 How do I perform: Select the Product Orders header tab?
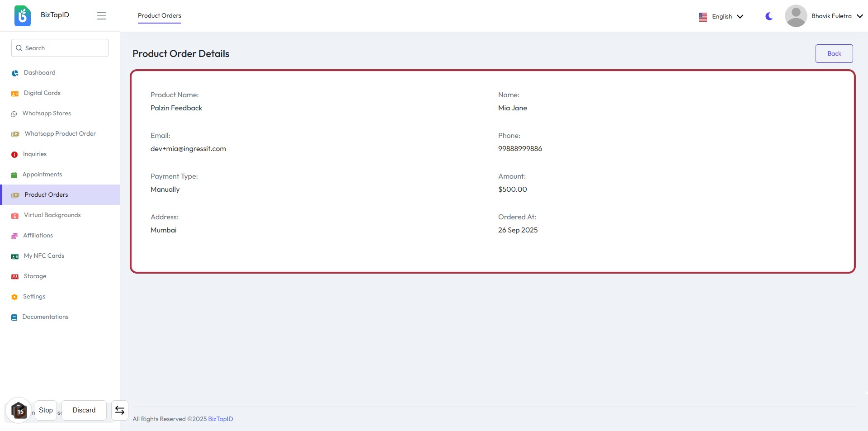(159, 16)
